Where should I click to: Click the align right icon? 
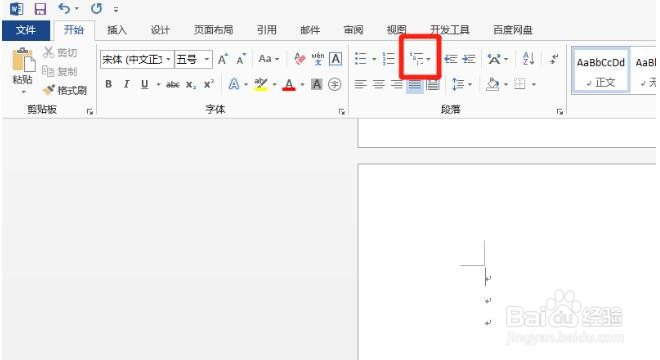(397, 84)
